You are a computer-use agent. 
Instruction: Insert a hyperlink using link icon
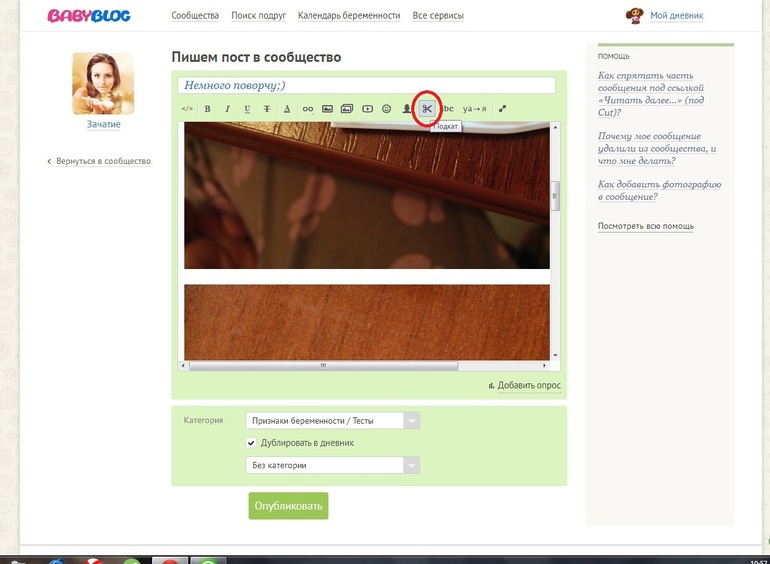coord(308,109)
